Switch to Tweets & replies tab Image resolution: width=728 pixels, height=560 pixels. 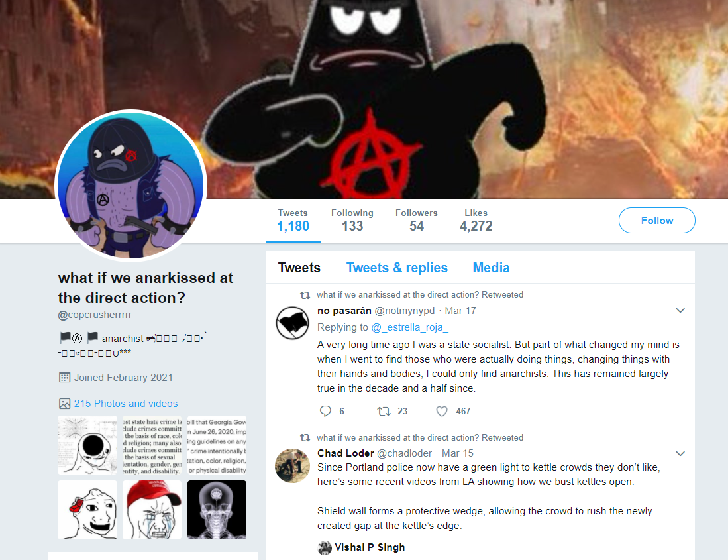397,268
